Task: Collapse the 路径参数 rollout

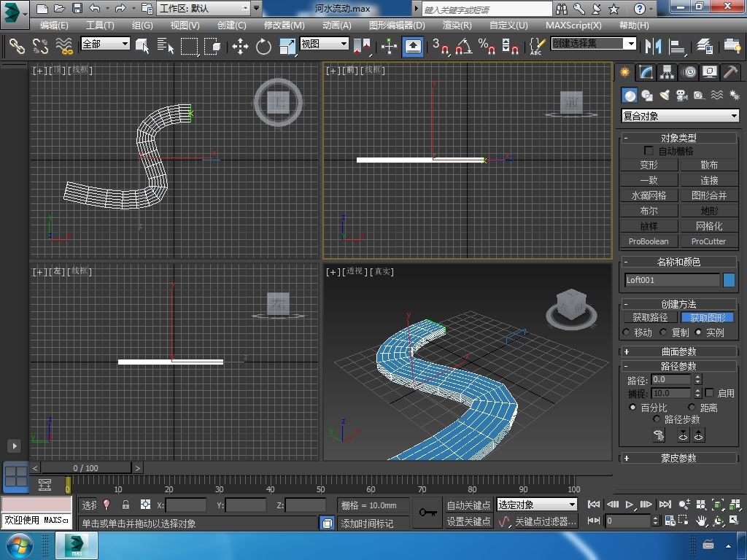Action: coord(678,366)
